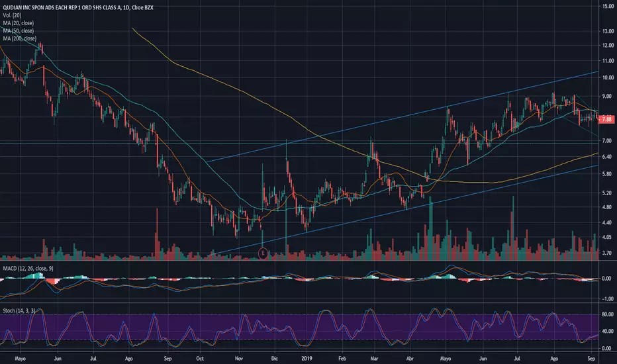The height and width of the screenshot is (364, 617).
Task: Click the 3.70 price axis label
Action: (x=608, y=253)
